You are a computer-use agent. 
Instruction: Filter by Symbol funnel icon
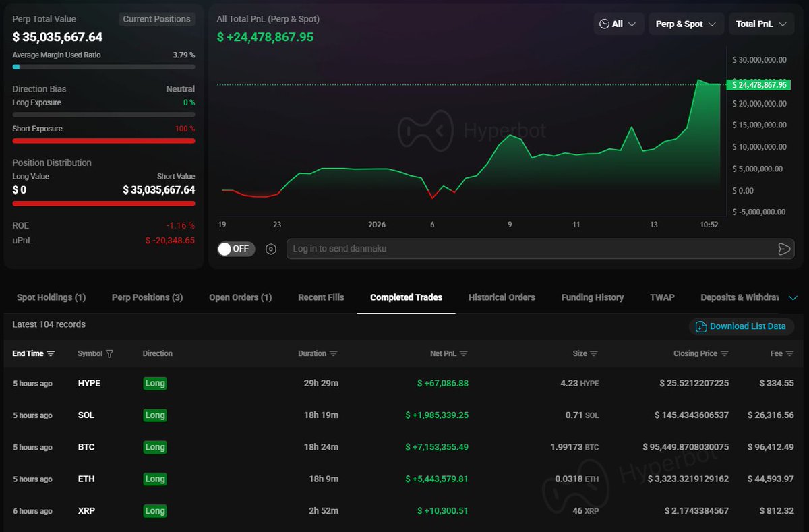(x=110, y=353)
